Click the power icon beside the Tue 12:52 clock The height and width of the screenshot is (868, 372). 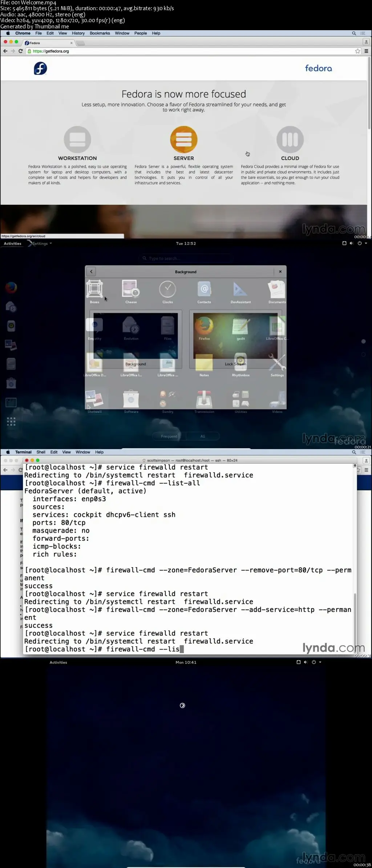[360, 243]
